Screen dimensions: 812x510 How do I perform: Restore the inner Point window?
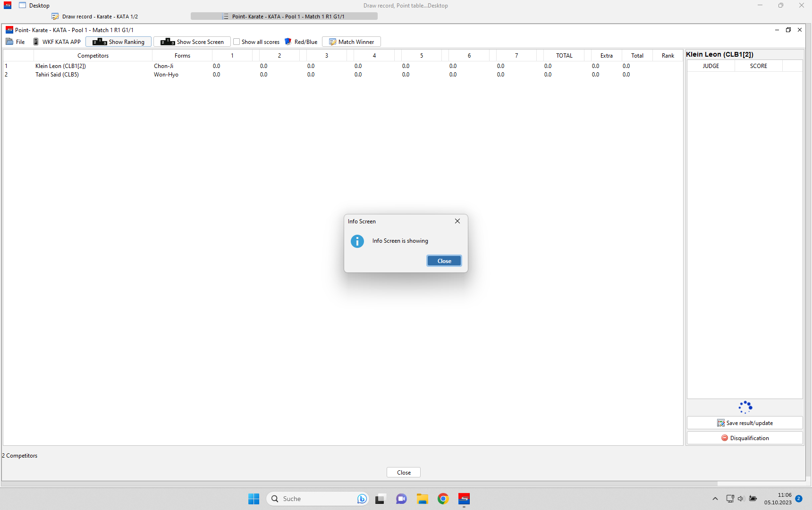pyautogui.click(x=788, y=30)
